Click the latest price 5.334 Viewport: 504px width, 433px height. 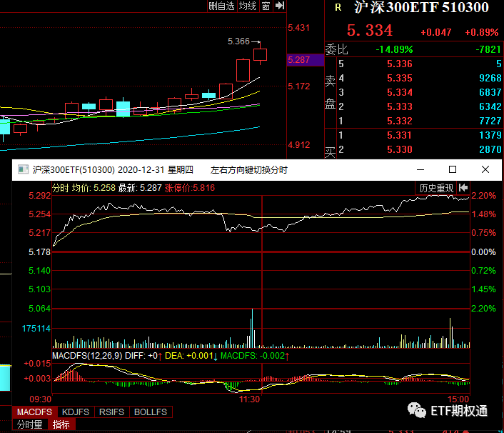pyautogui.click(x=370, y=31)
